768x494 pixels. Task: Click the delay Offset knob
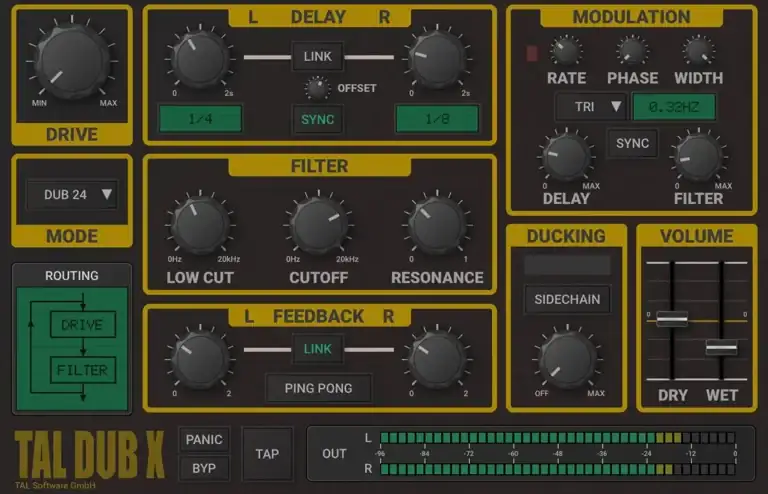tap(317, 89)
